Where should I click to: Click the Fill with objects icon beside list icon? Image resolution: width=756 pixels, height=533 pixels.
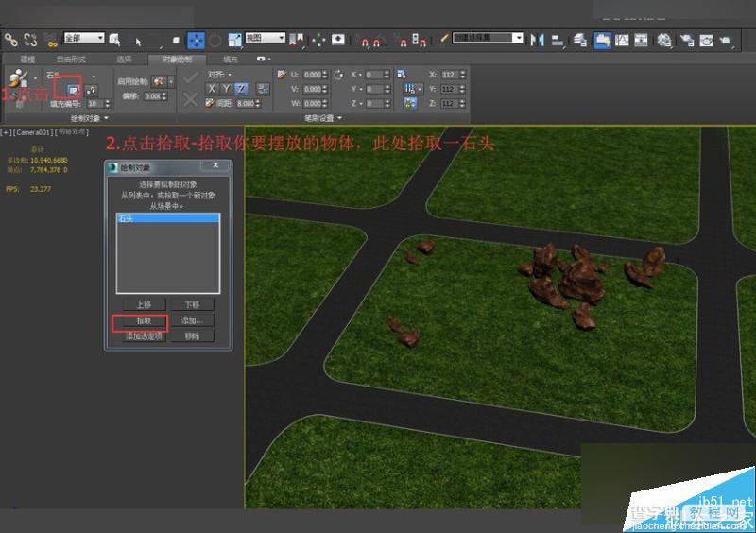click(91, 89)
